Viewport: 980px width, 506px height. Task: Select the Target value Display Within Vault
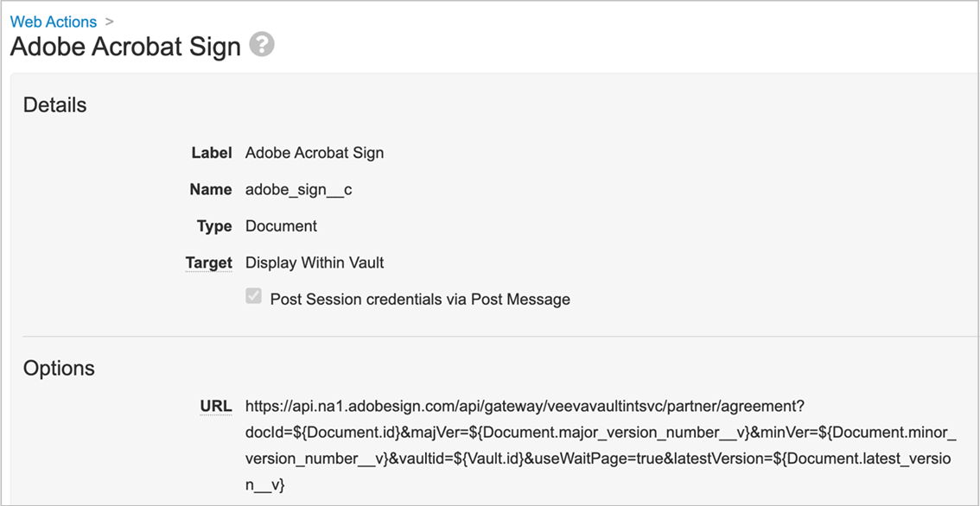pos(314,262)
